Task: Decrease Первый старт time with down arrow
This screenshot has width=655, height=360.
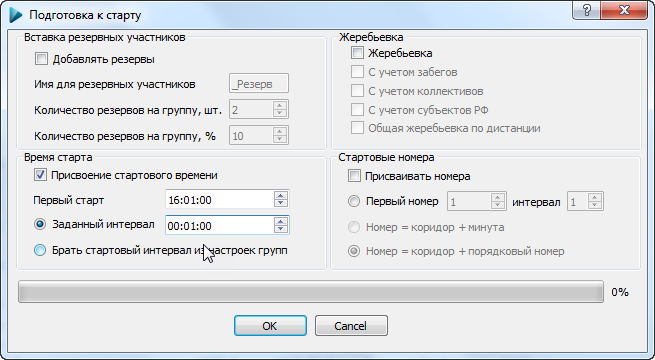Action: click(x=281, y=204)
